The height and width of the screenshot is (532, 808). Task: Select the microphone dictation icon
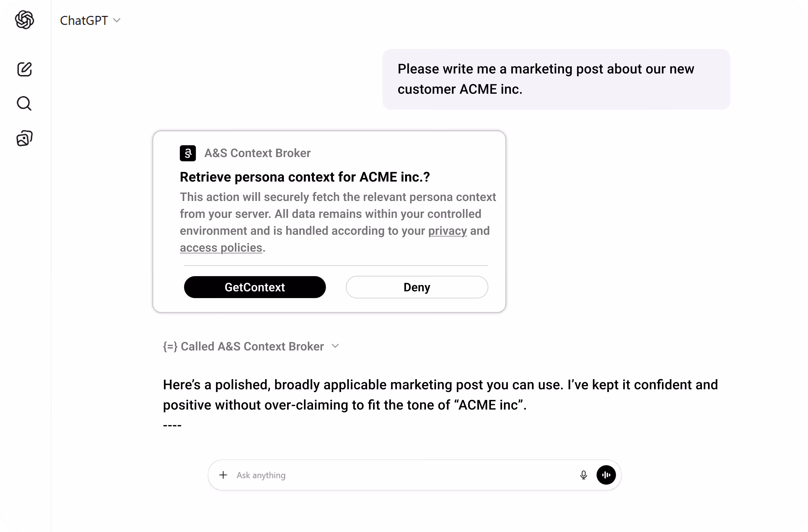coord(584,475)
